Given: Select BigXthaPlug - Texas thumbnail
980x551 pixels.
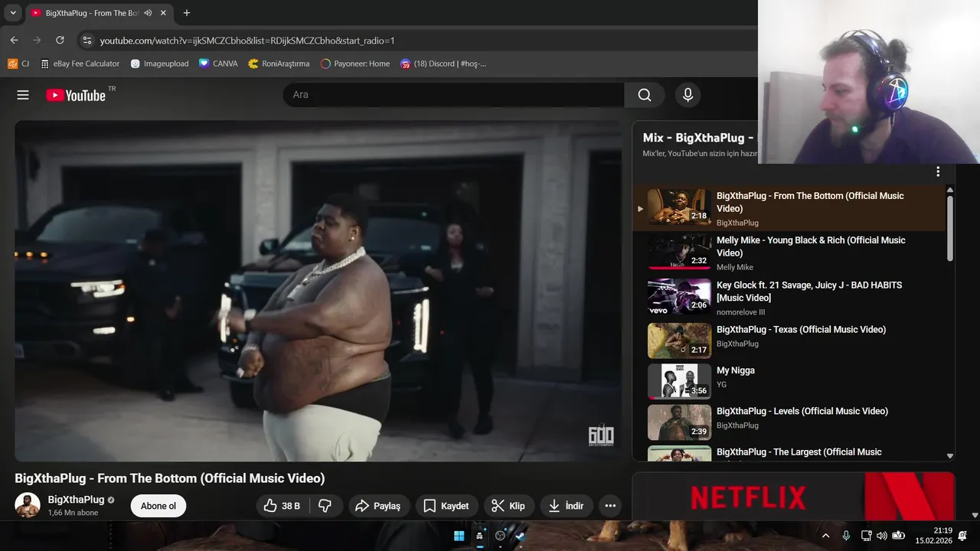Looking at the screenshot, I should 679,341.
